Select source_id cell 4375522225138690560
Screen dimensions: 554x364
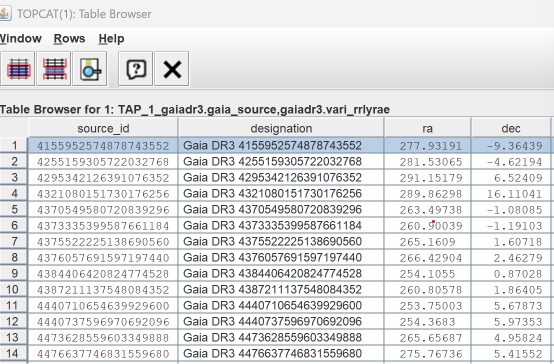[103, 241]
